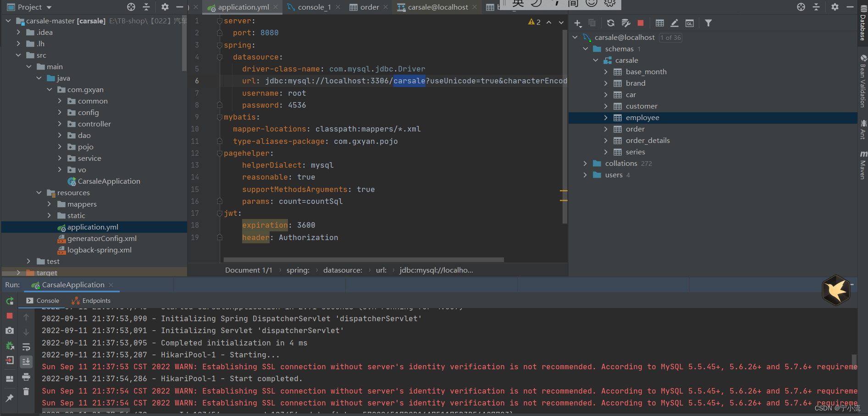
Task: Expand the mappers folder
Action: (49, 204)
